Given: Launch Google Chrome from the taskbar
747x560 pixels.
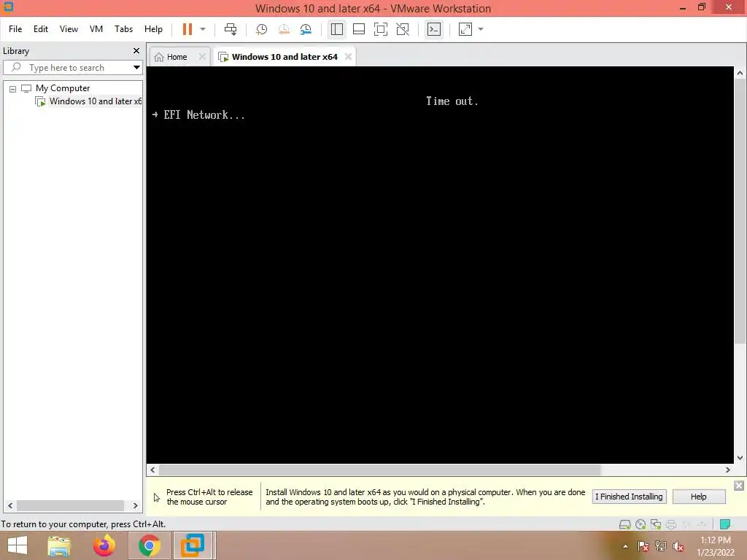Looking at the screenshot, I should 149,545.
